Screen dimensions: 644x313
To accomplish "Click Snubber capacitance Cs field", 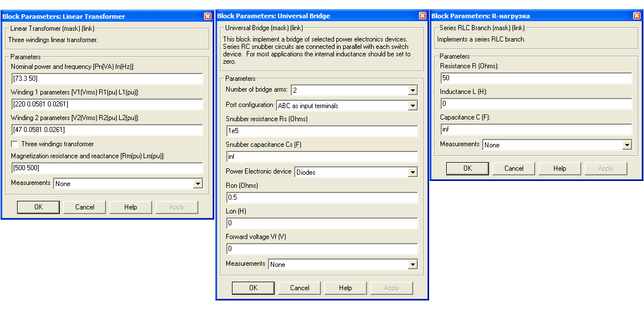I will (x=322, y=156).
